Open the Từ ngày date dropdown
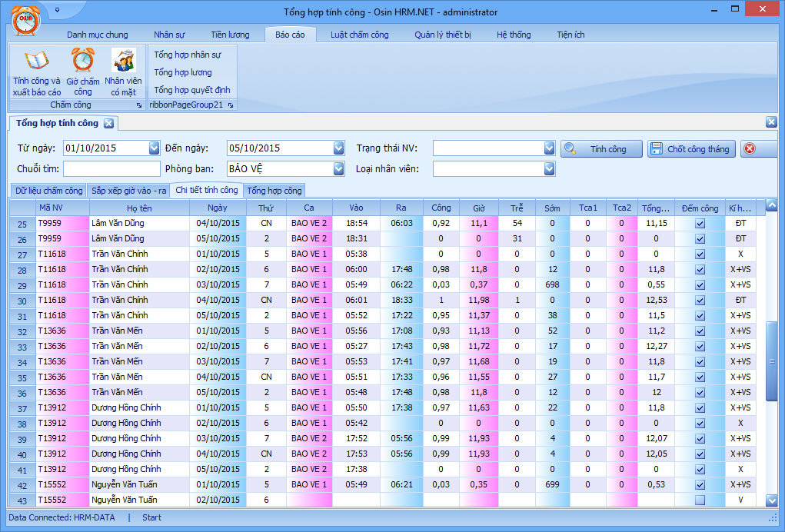 [x=154, y=148]
